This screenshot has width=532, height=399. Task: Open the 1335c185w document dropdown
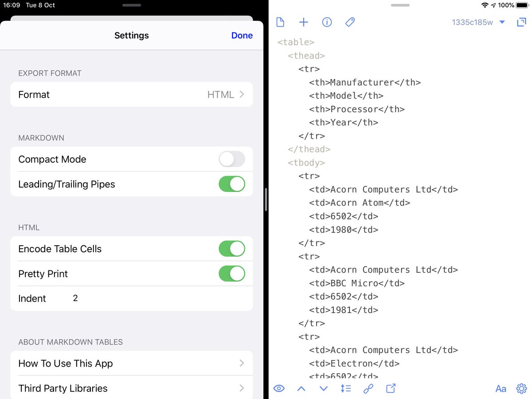(x=478, y=22)
